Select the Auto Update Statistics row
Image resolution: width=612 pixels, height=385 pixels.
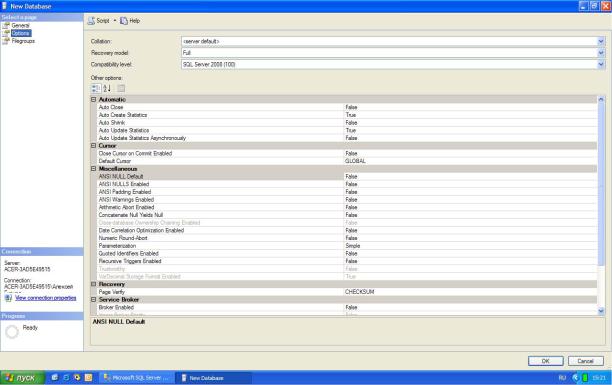tap(347, 130)
